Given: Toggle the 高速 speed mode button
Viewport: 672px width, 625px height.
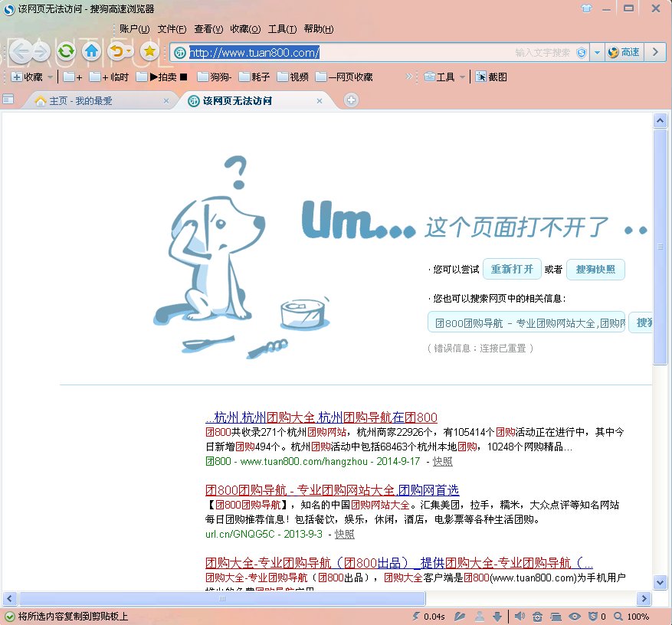Looking at the screenshot, I should pos(624,52).
